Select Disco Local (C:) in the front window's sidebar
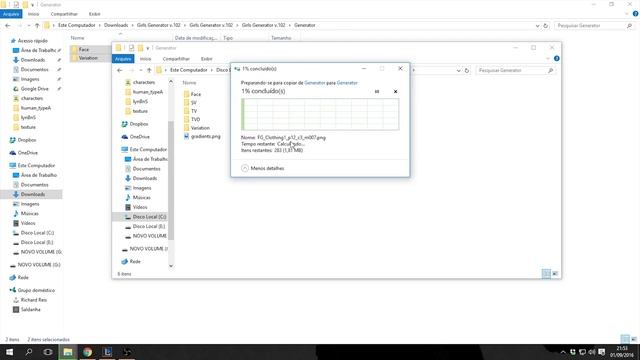 point(145,217)
